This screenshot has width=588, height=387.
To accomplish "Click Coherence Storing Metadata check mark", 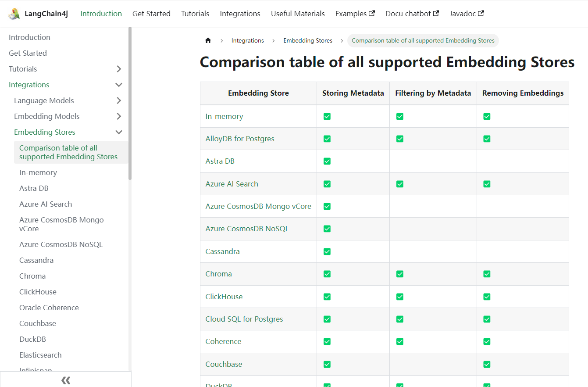I will [x=327, y=341].
